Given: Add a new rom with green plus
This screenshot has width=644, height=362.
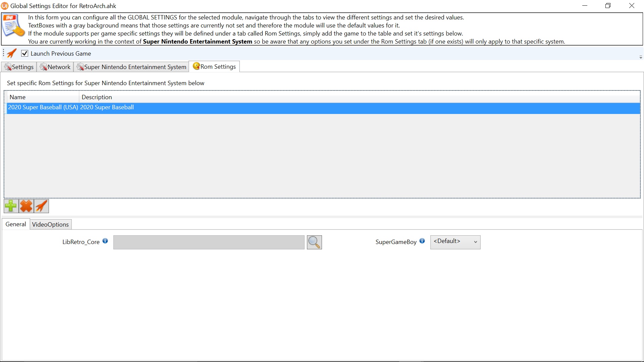Looking at the screenshot, I should pyautogui.click(x=11, y=206).
